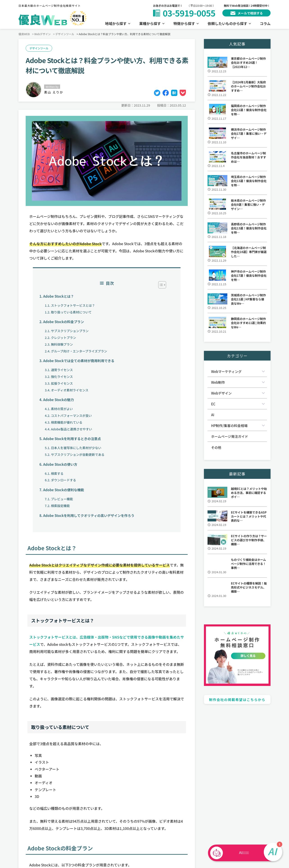The height and width of the screenshot is (868, 289).
Task: Click the Hatena Bookmark B! icon
Action: point(174,93)
